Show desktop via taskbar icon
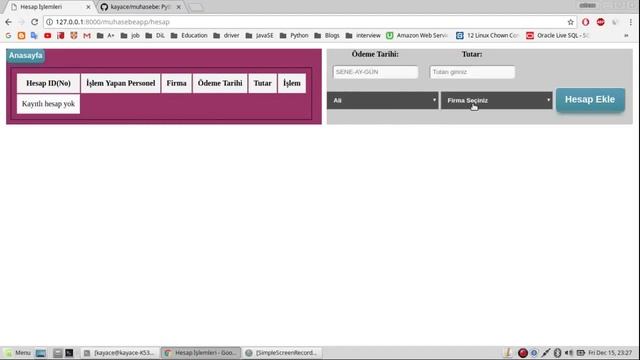This screenshot has width=640, height=360. click(41, 353)
